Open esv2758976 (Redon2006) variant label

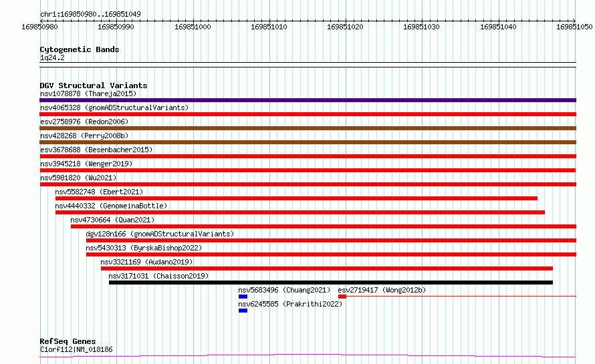click(84, 122)
